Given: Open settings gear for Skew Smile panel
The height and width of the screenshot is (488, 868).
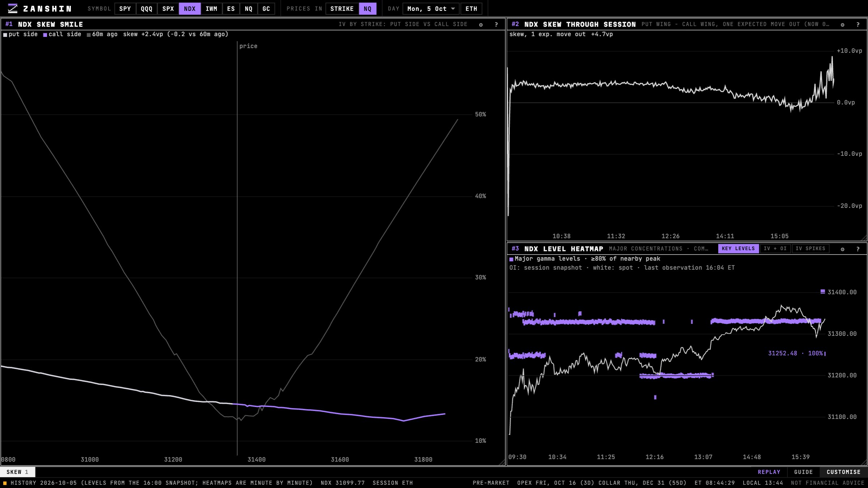Looking at the screenshot, I should click(x=481, y=25).
